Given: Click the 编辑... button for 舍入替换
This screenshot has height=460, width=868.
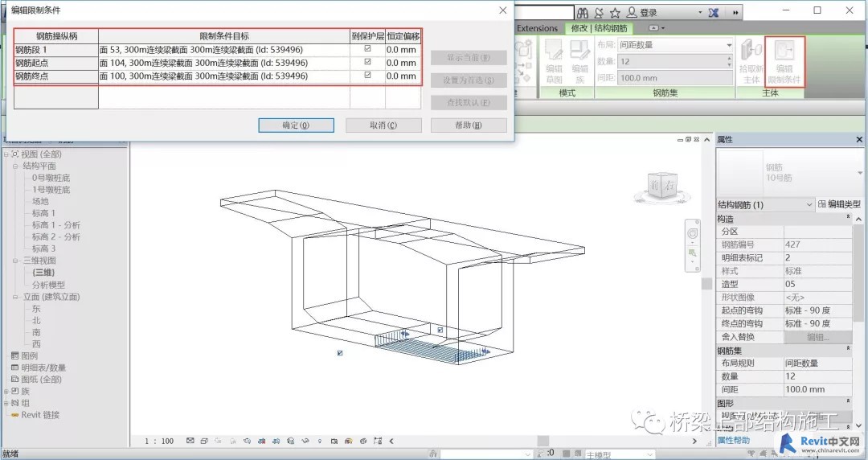Looking at the screenshot, I should point(817,337).
